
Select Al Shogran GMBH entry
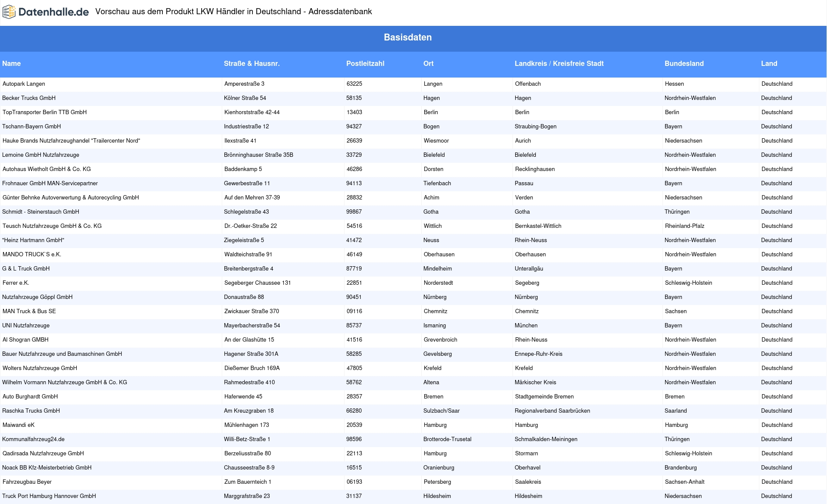pyautogui.click(x=25, y=340)
